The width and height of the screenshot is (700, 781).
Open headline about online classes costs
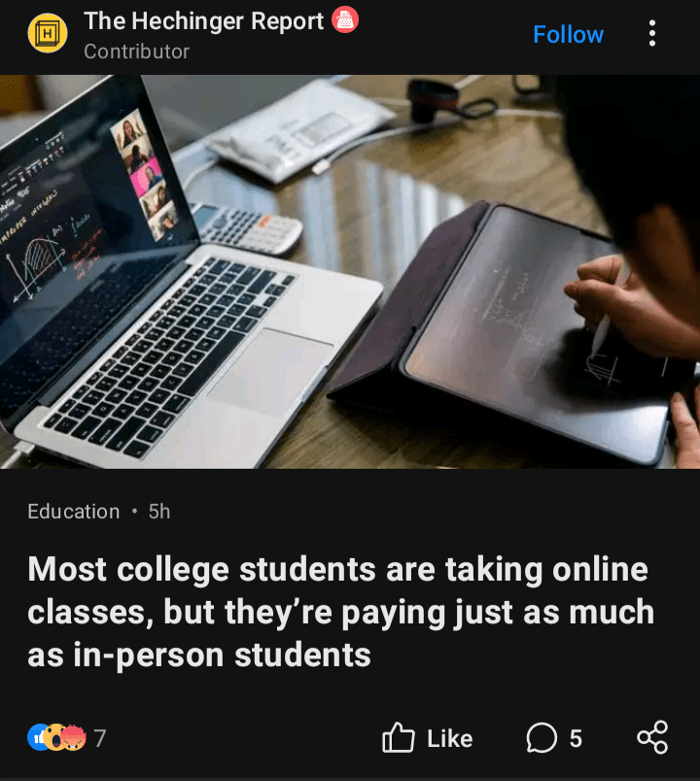[340, 611]
